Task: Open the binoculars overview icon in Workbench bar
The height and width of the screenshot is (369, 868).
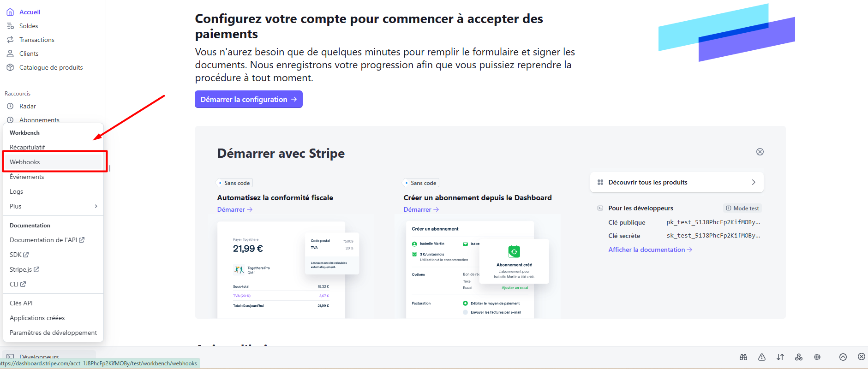Action: coord(743,357)
